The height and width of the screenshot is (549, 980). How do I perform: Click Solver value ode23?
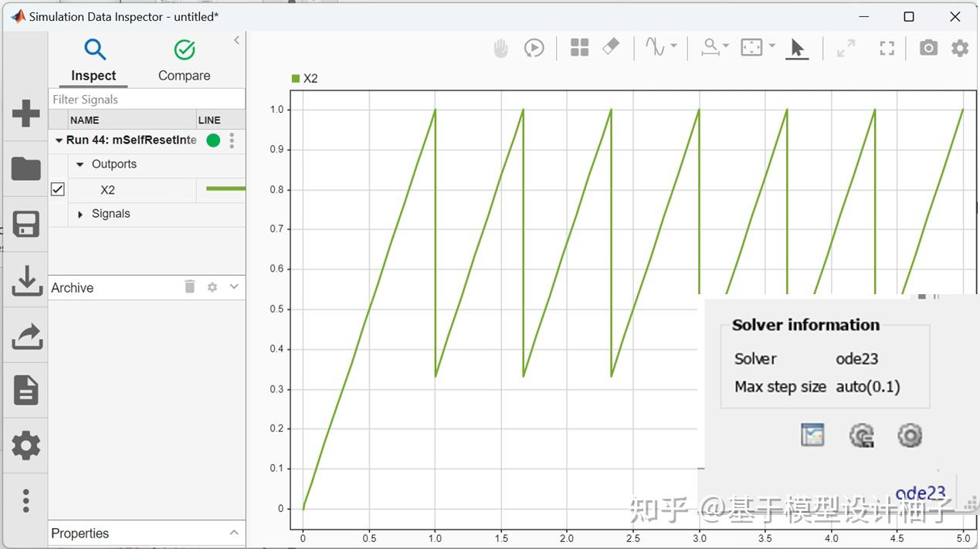coord(857,358)
